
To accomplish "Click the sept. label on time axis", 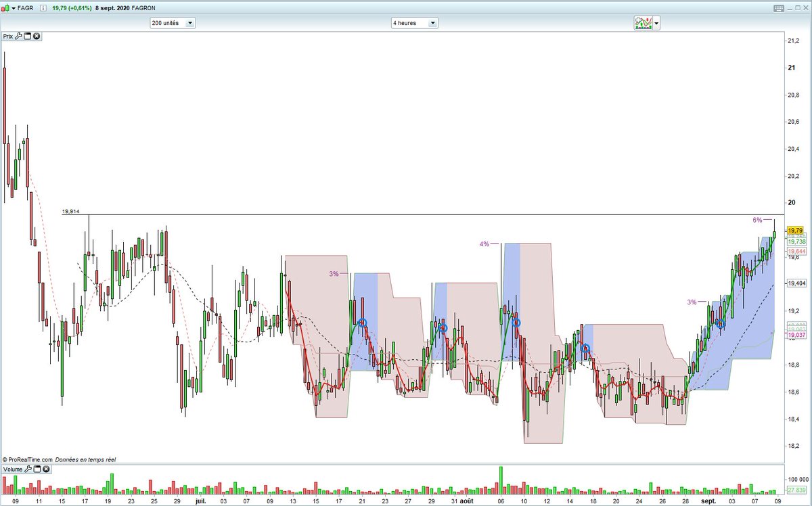I will (x=708, y=502).
